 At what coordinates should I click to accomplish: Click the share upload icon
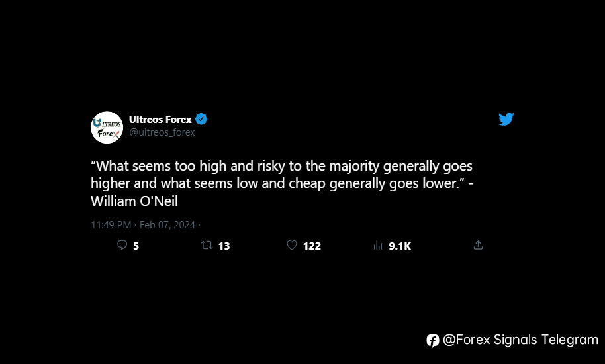[x=478, y=245]
